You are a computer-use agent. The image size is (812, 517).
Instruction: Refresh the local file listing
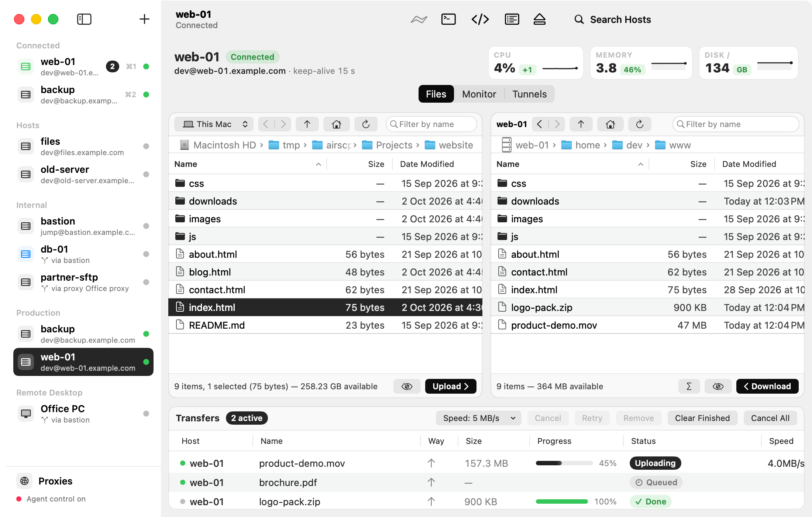[x=366, y=124]
